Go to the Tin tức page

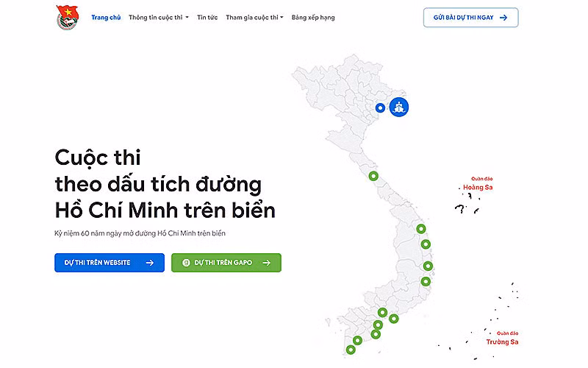pyautogui.click(x=207, y=17)
